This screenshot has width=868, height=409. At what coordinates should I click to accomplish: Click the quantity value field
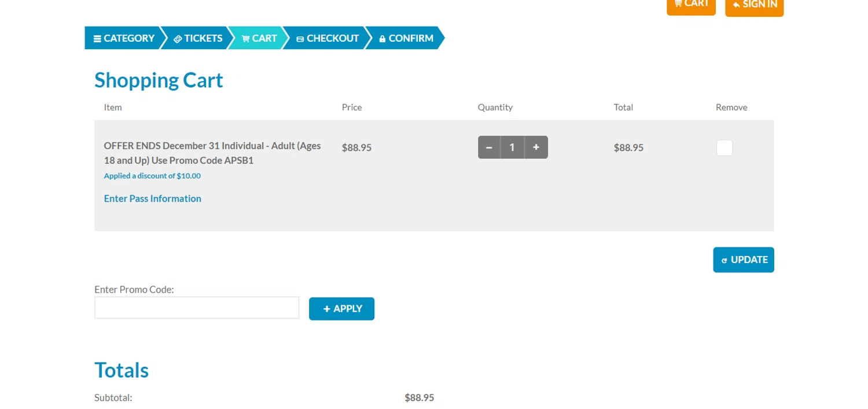pyautogui.click(x=512, y=147)
